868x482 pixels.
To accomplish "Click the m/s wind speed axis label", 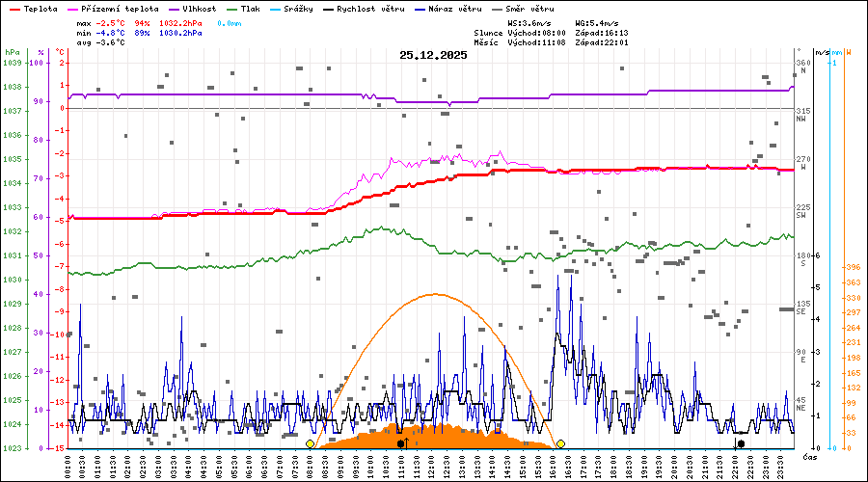I will tap(821, 52).
